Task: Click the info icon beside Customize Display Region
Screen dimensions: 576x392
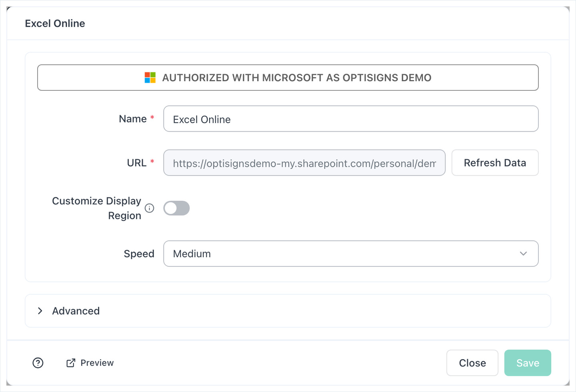Action: point(150,208)
